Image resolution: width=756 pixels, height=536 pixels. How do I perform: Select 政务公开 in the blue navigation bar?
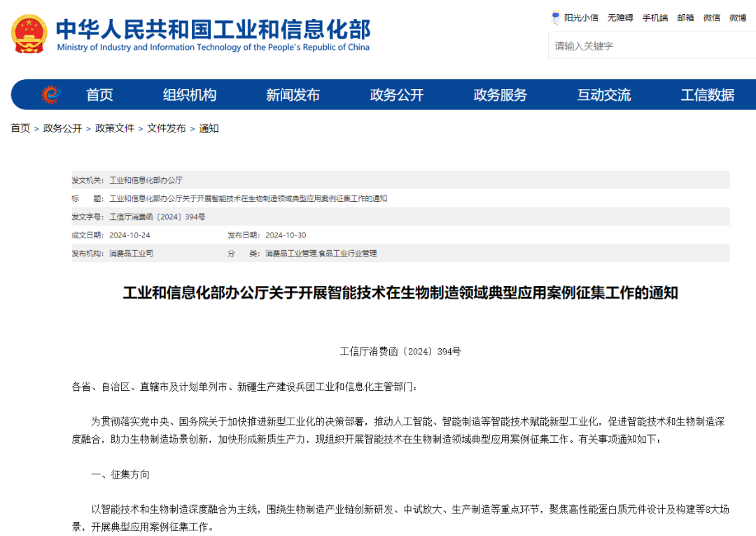397,95
